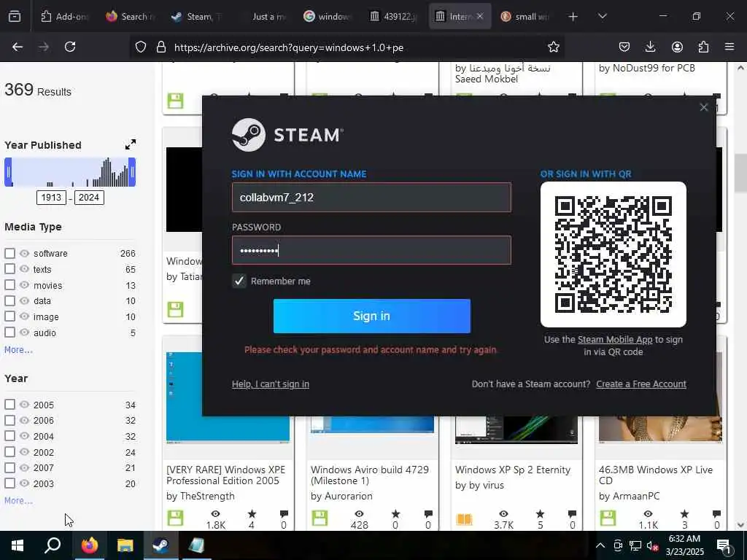Open the network tray icon
This screenshot has width=747, height=560.
pyautogui.click(x=635, y=545)
